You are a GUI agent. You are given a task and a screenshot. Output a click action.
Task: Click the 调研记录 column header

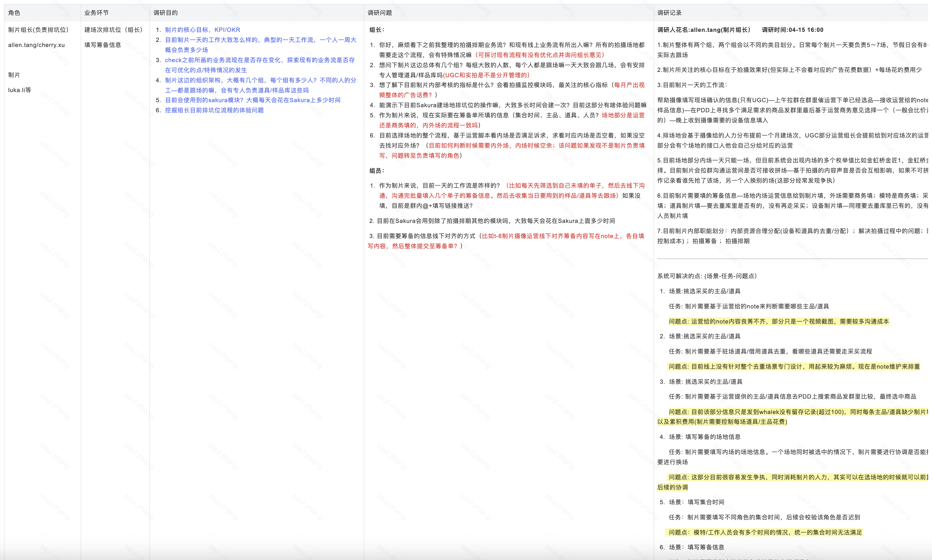tap(669, 13)
